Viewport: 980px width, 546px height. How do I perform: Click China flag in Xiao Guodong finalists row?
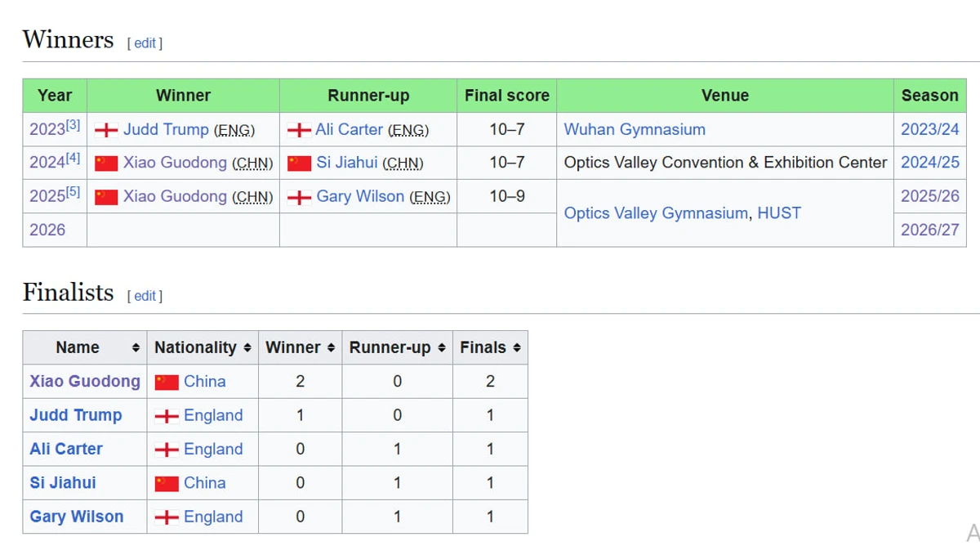point(167,382)
